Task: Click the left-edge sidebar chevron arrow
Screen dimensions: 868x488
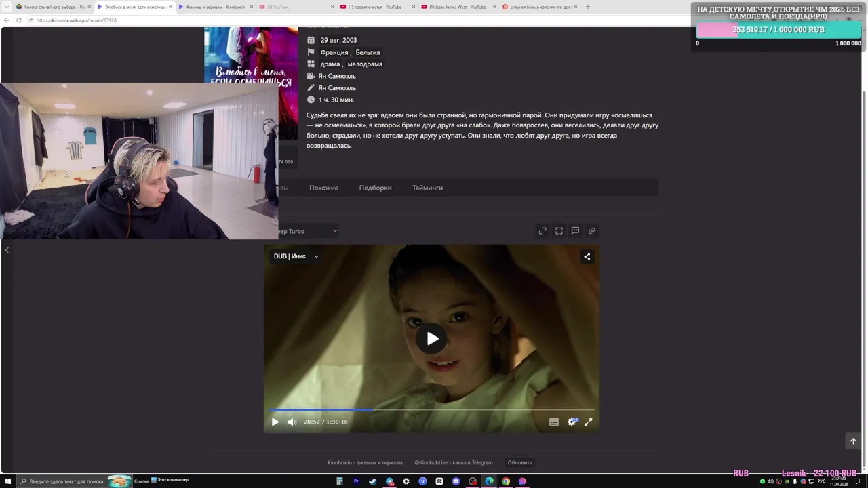Action: pyautogui.click(x=7, y=250)
